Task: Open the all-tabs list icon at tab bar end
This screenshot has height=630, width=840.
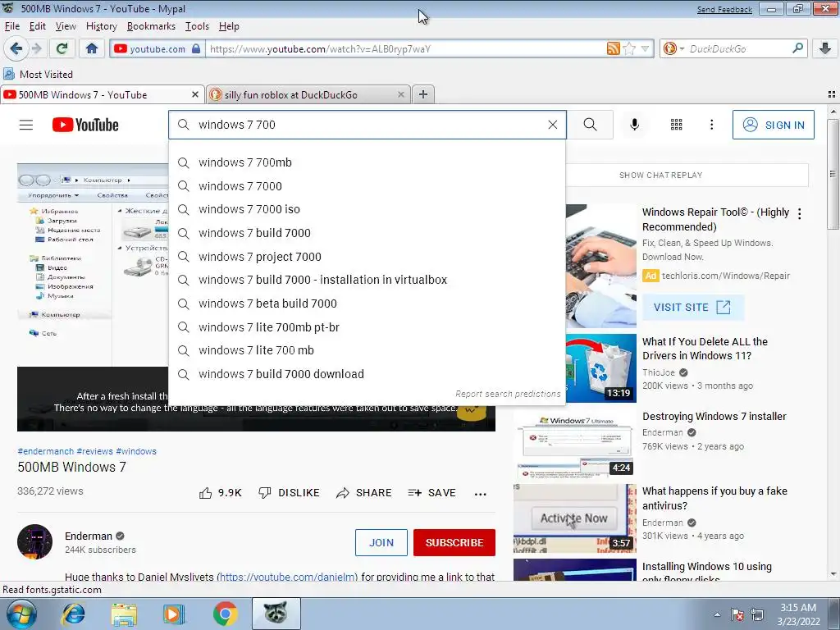Action: [x=832, y=95]
